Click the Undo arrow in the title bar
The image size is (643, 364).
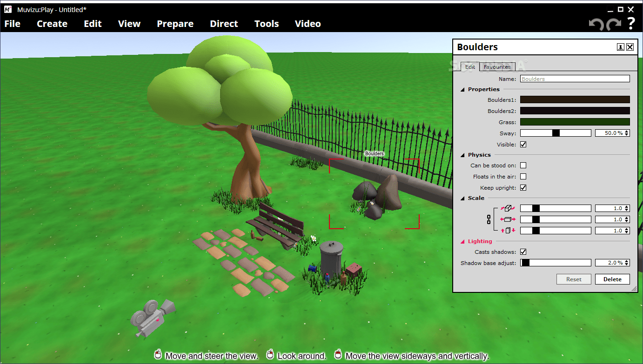[596, 24]
